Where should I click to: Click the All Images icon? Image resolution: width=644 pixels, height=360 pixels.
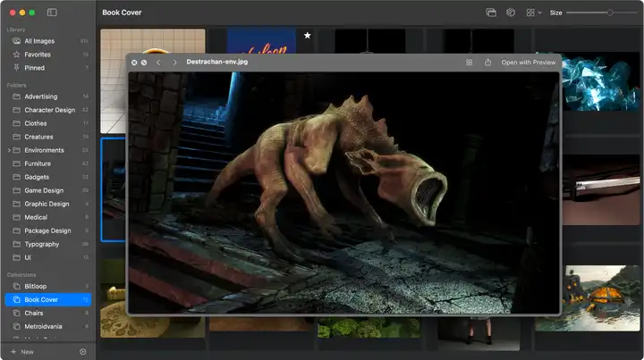[16, 41]
